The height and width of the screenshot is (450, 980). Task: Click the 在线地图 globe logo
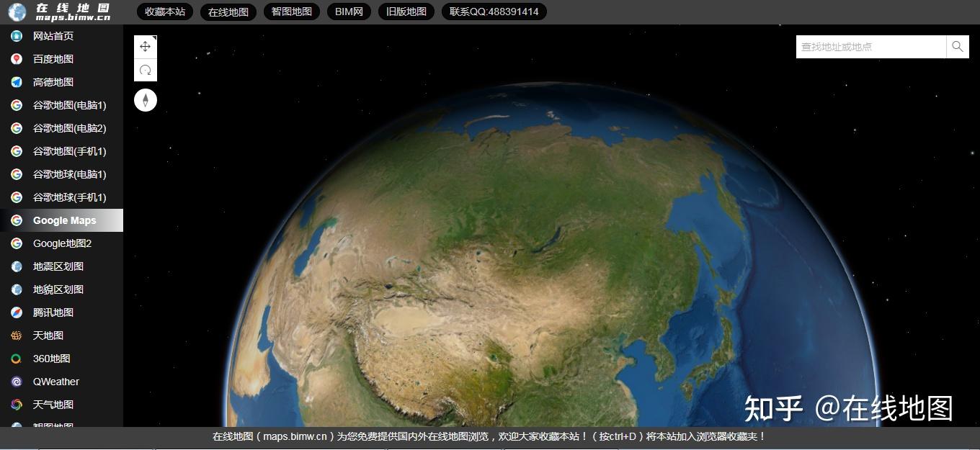16,12
